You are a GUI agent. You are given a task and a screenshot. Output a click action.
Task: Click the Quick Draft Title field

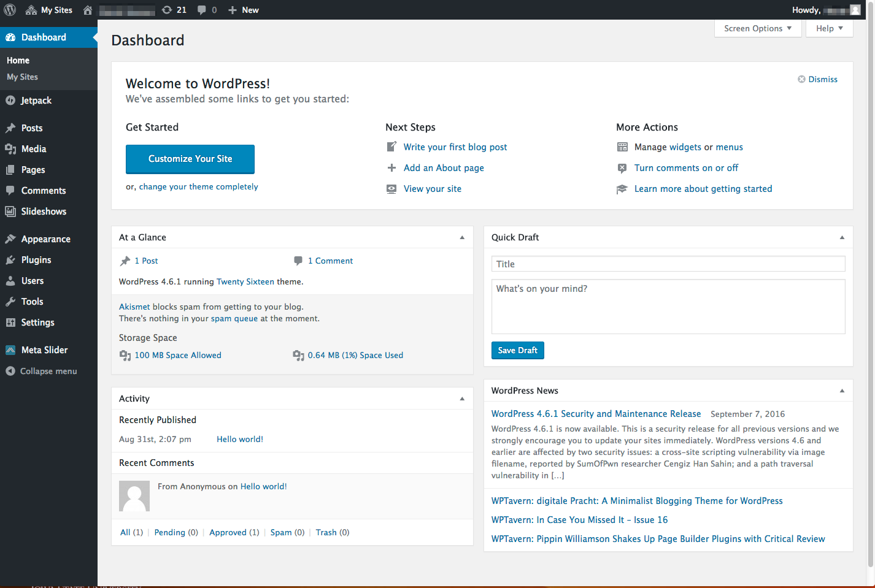[x=668, y=264]
